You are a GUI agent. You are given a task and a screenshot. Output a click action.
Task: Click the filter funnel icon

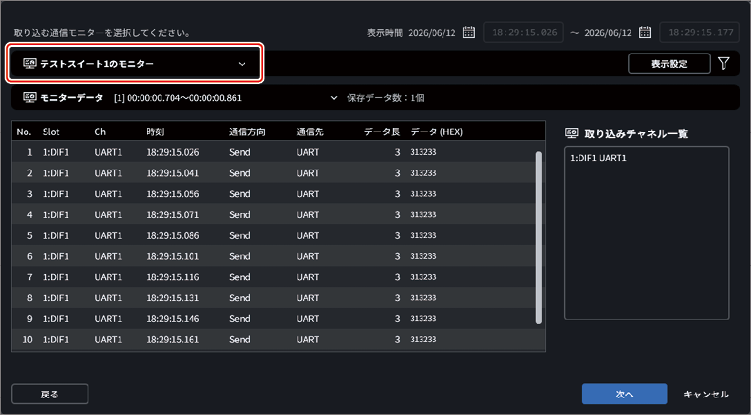724,63
